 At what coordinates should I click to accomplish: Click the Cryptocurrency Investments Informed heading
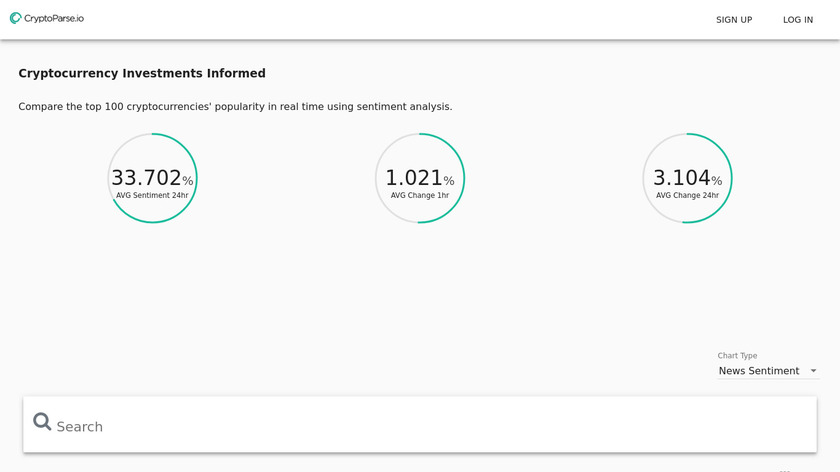142,73
